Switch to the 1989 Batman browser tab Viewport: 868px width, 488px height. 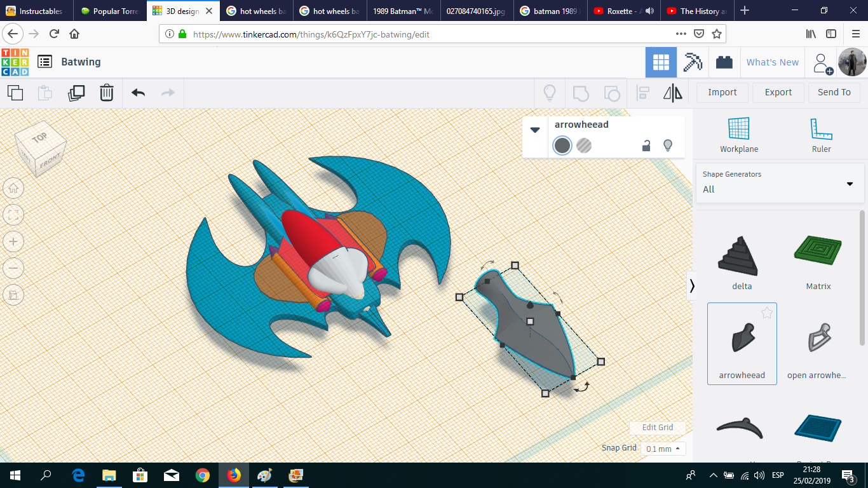[x=402, y=11]
